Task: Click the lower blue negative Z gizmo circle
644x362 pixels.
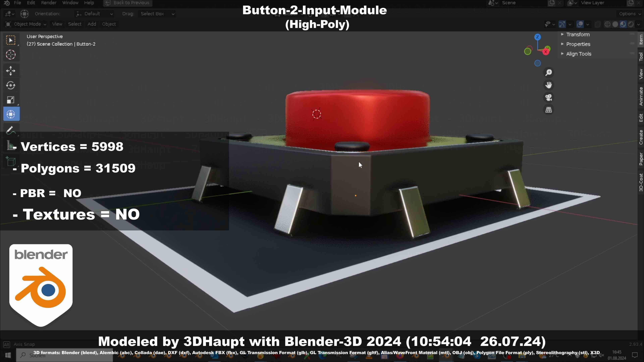Action: pos(538,64)
